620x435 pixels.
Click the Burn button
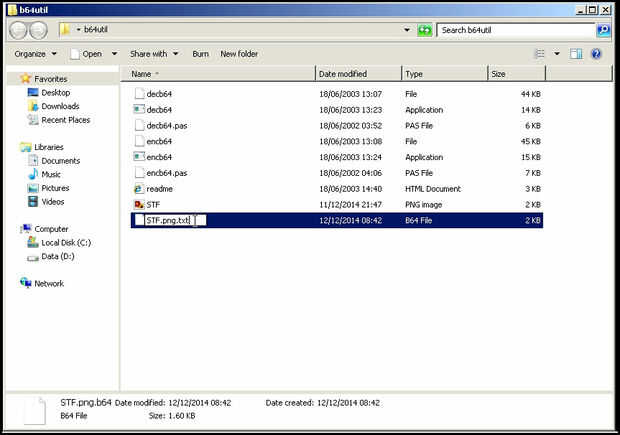coord(200,54)
